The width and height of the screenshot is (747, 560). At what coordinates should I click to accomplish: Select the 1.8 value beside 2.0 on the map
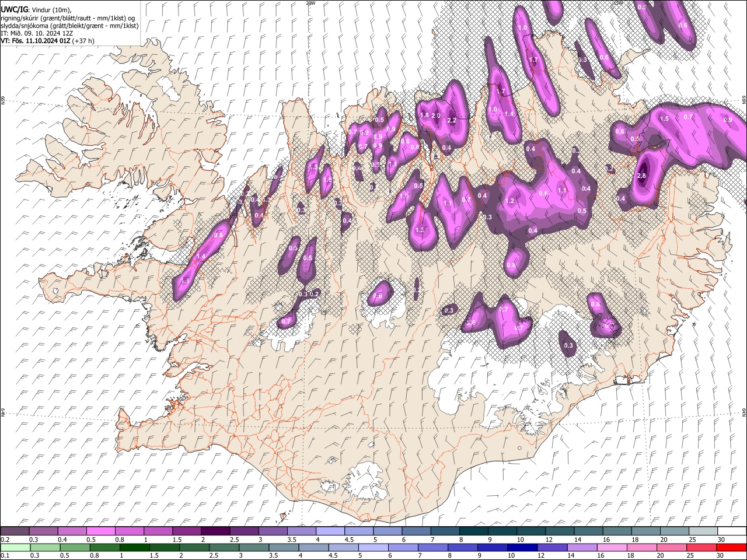pyautogui.click(x=424, y=116)
